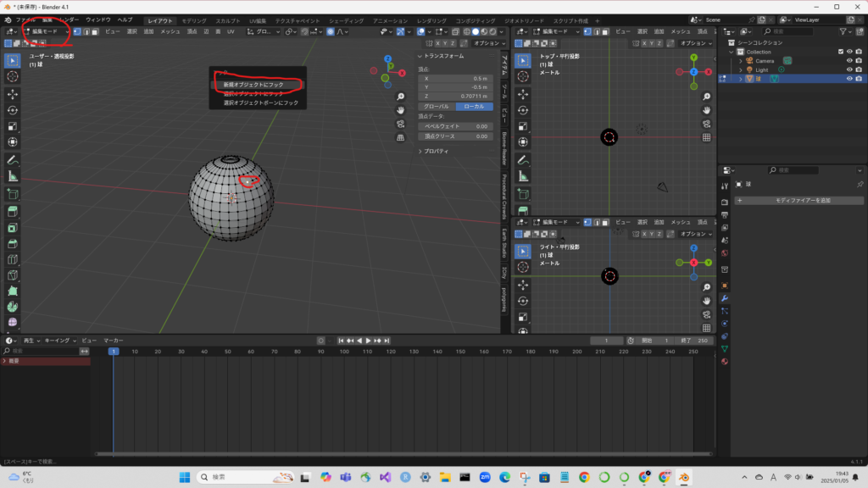Switch transform to Global button
This screenshot has height=488, width=868.
click(437, 107)
